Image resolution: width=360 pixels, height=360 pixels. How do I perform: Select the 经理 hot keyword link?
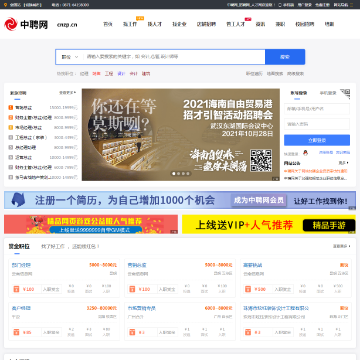click(84, 74)
